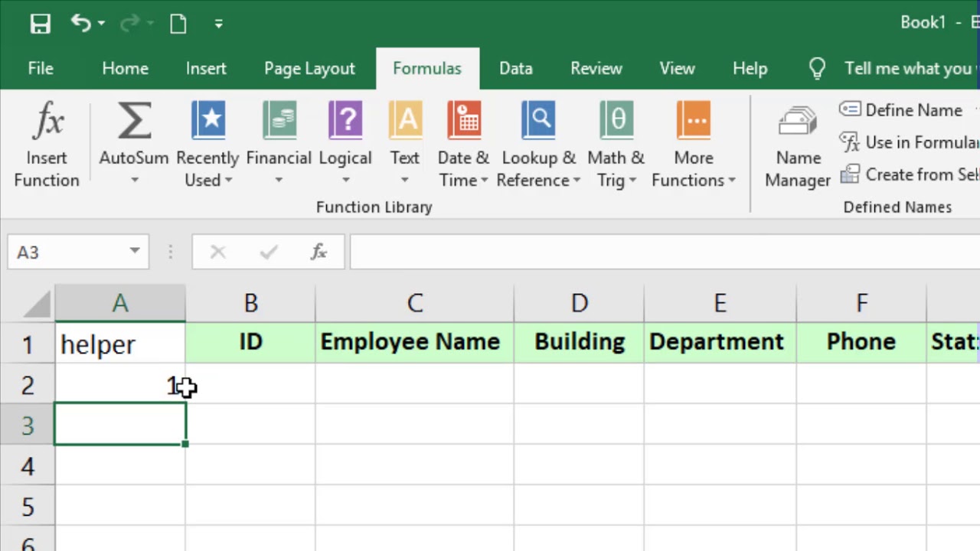This screenshot has height=551, width=980.
Task: Click cell A2 containing 1
Action: (x=120, y=384)
